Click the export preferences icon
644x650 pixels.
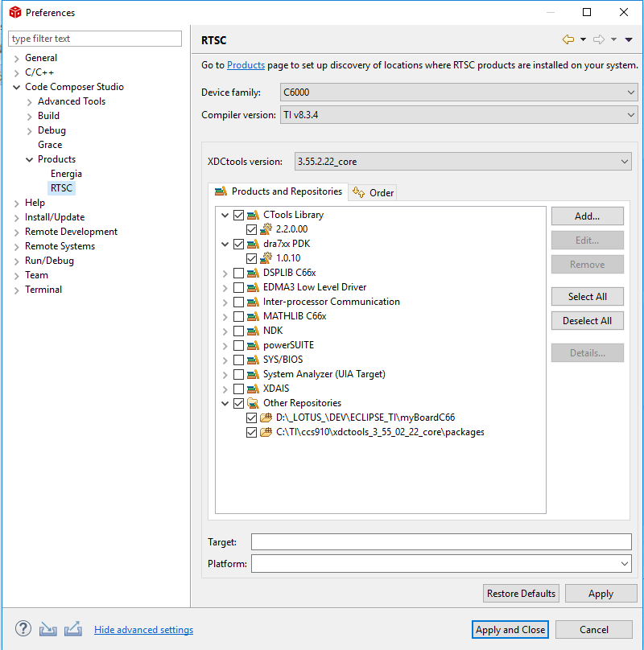coord(73,629)
